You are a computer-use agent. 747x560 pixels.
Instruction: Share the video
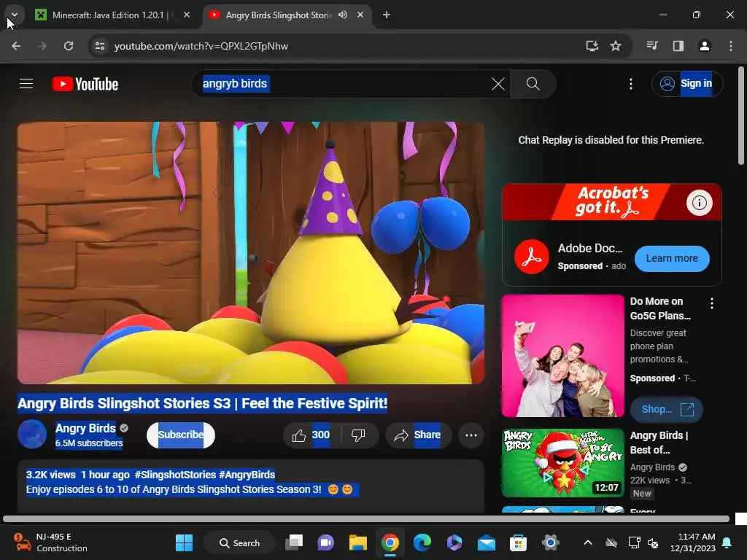418,435
